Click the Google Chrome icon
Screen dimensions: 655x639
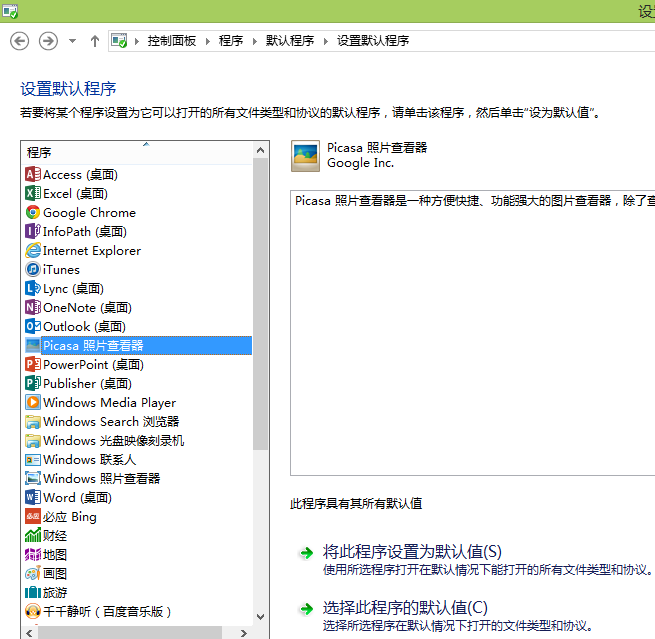[33, 213]
